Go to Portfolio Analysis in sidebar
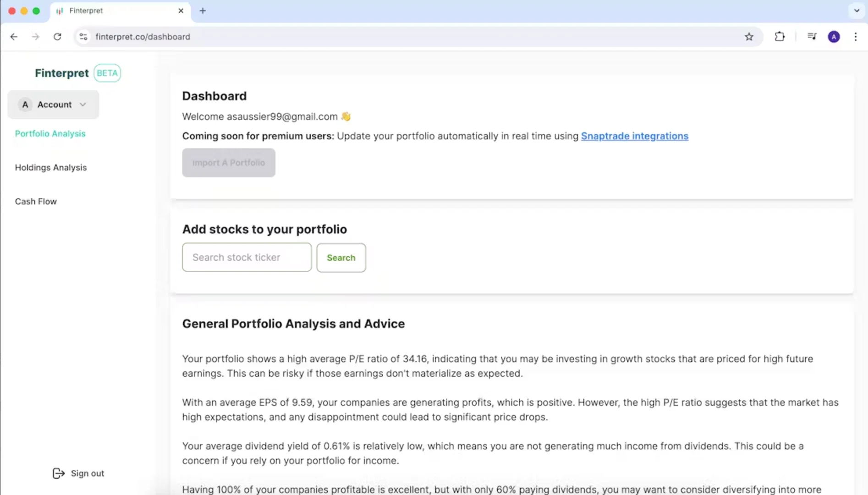 click(50, 133)
